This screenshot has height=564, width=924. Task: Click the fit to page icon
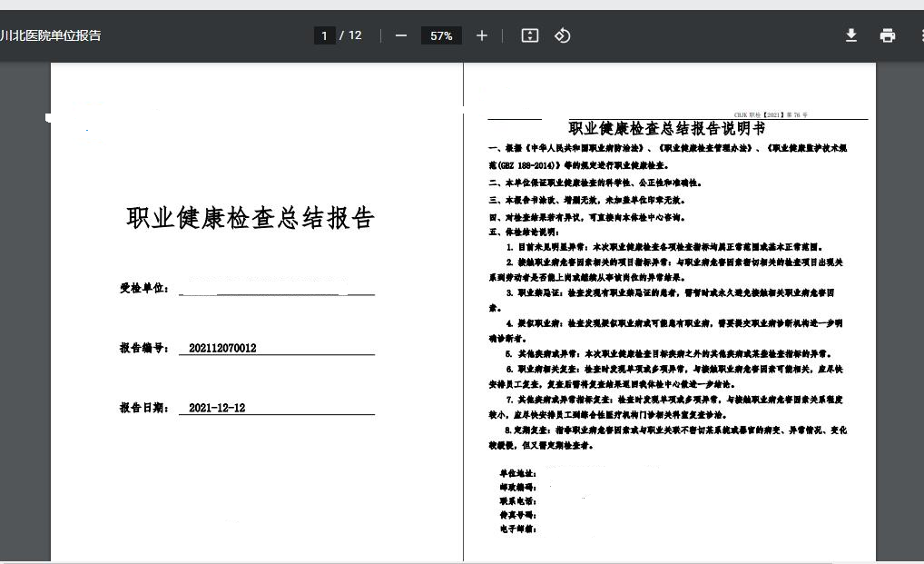click(530, 35)
